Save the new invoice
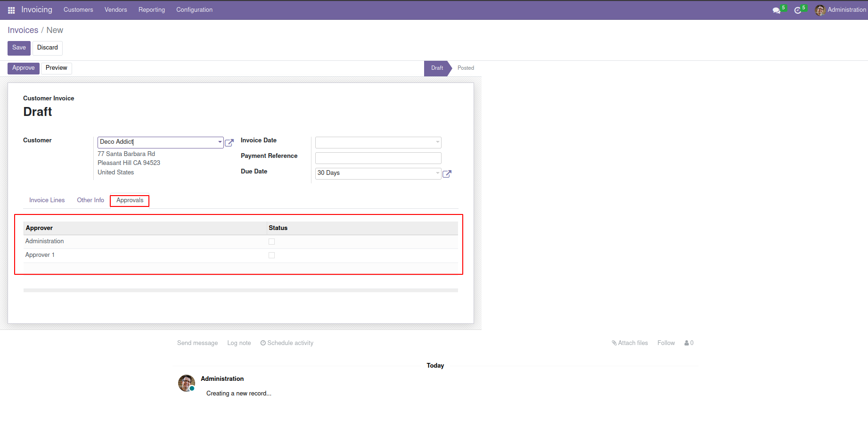Image resolution: width=868 pixels, height=444 pixels. tap(19, 48)
